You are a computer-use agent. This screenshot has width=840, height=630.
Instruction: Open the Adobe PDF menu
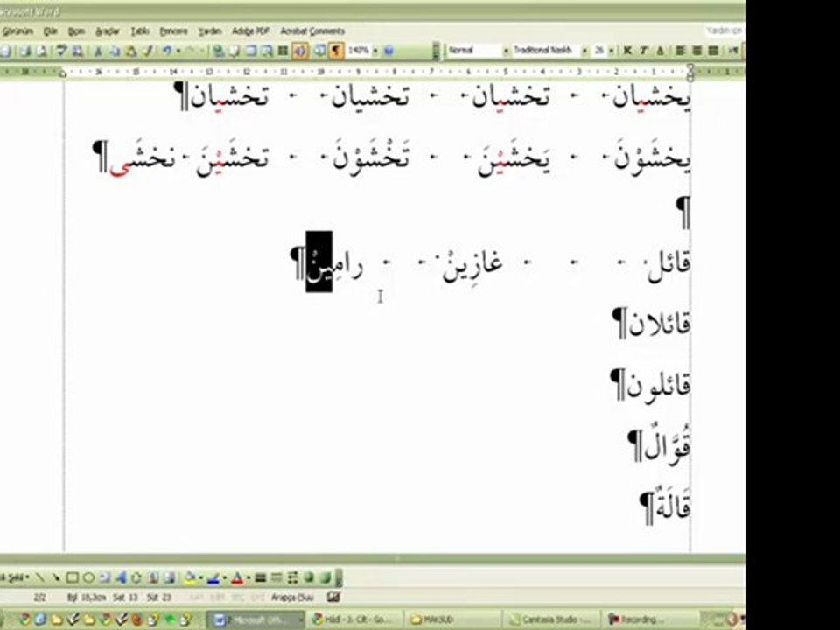click(250, 31)
